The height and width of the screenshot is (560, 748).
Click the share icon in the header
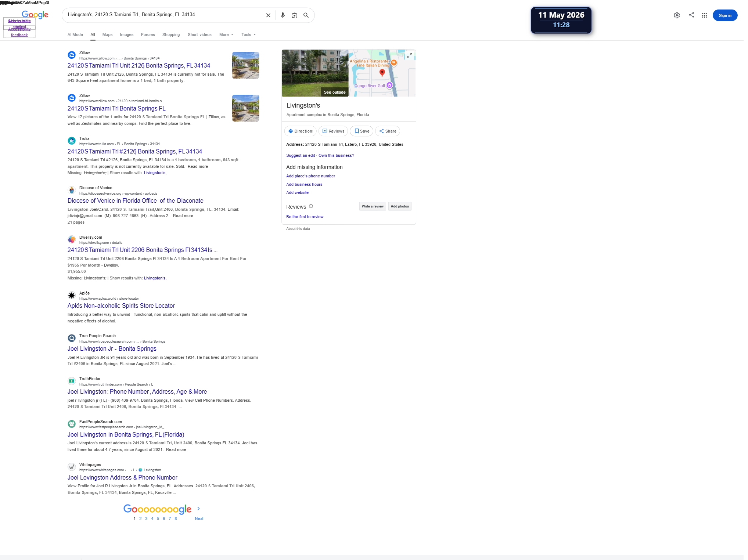[691, 15]
